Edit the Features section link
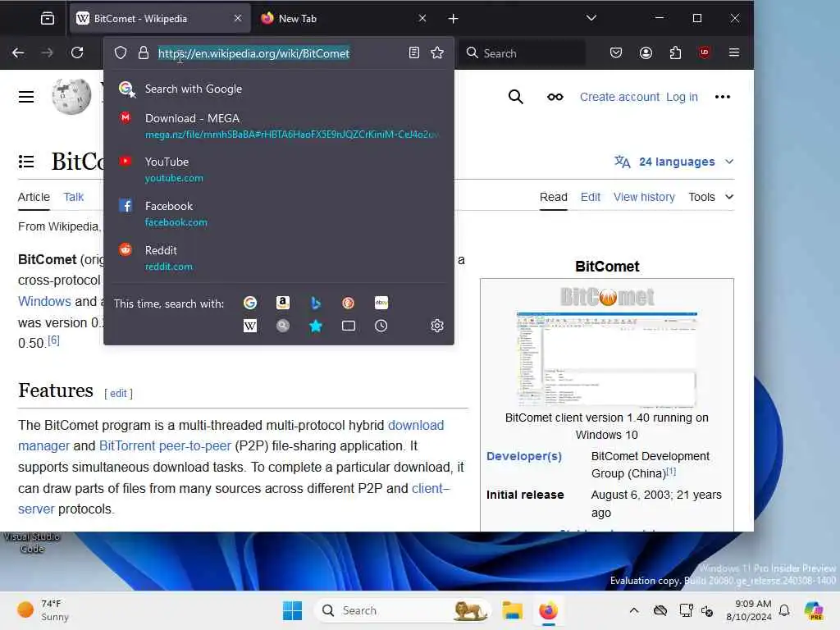840x630 pixels. pos(118,393)
